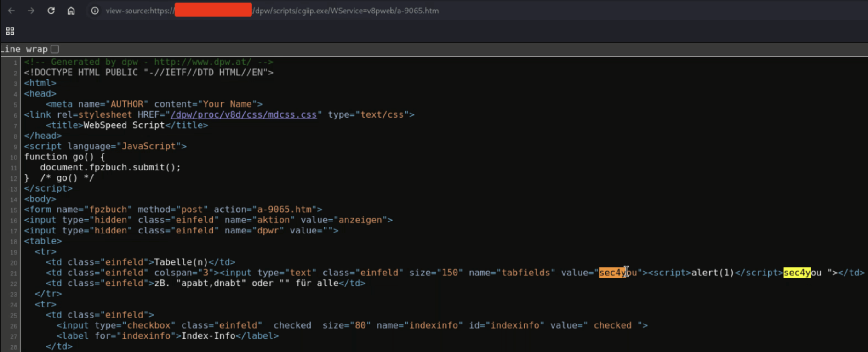
Task: Click the 'Generated by dpw' comment line
Action: coord(148,62)
